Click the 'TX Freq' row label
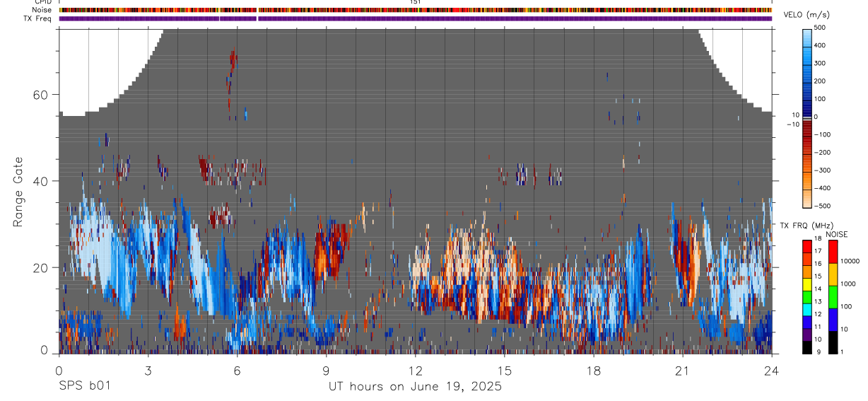 pos(38,18)
